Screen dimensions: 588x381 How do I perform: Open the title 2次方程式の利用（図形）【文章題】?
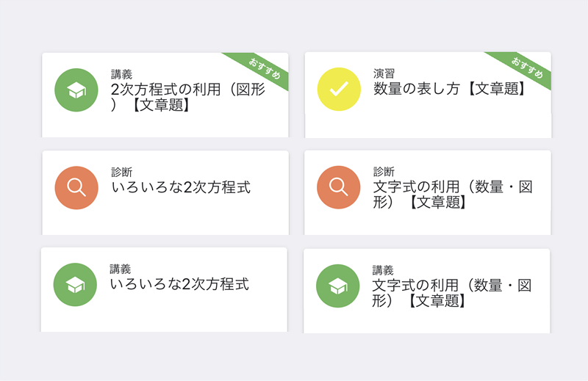pyautogui.click(x=188, y=97)
